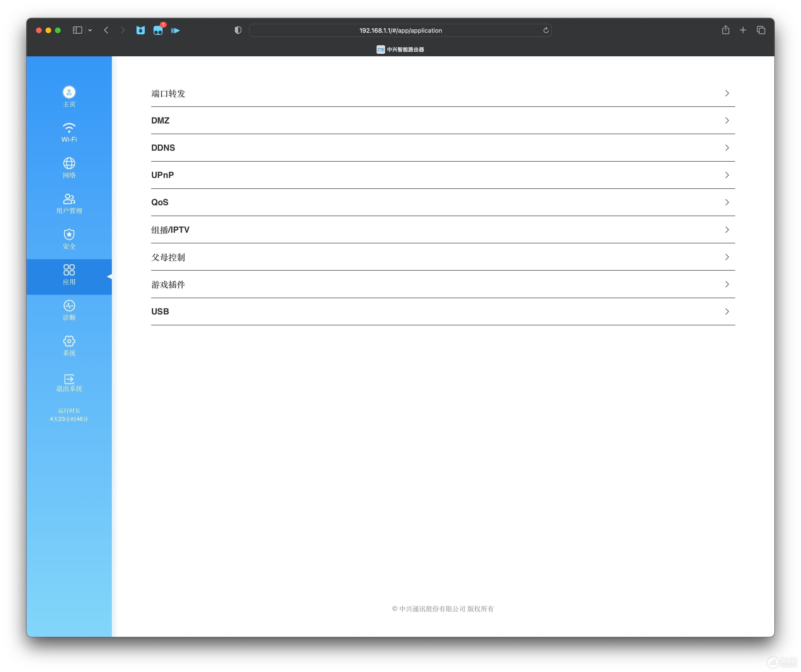
Task: Expand 游戏插件 using its right chevron
Action: tap(727, 284)
